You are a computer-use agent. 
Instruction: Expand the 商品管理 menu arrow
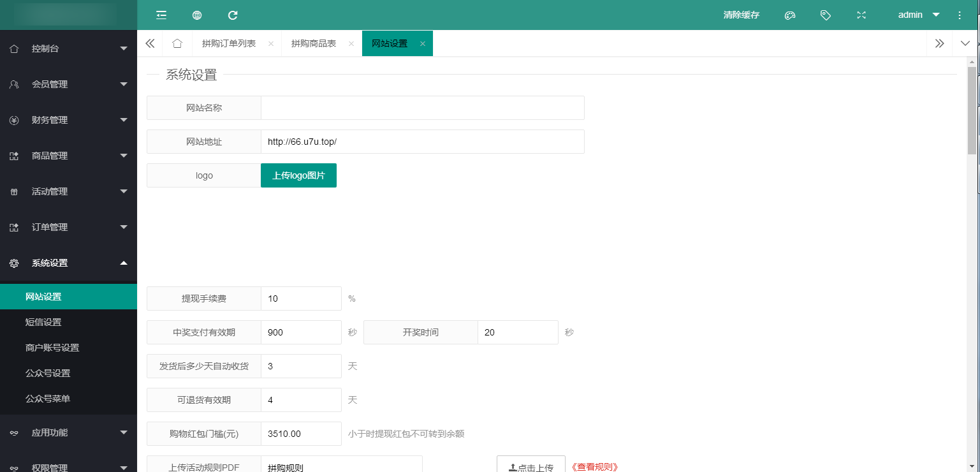[x=124, y=156]
